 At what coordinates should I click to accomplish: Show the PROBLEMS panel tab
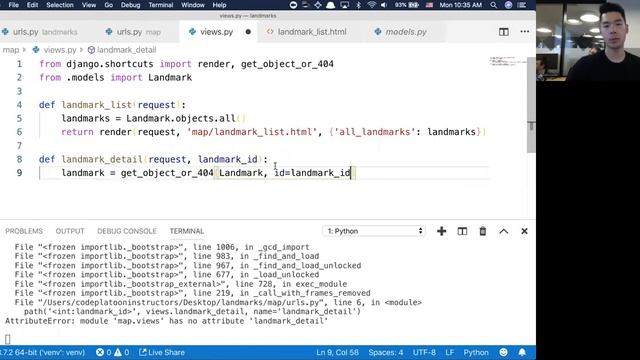24,231
